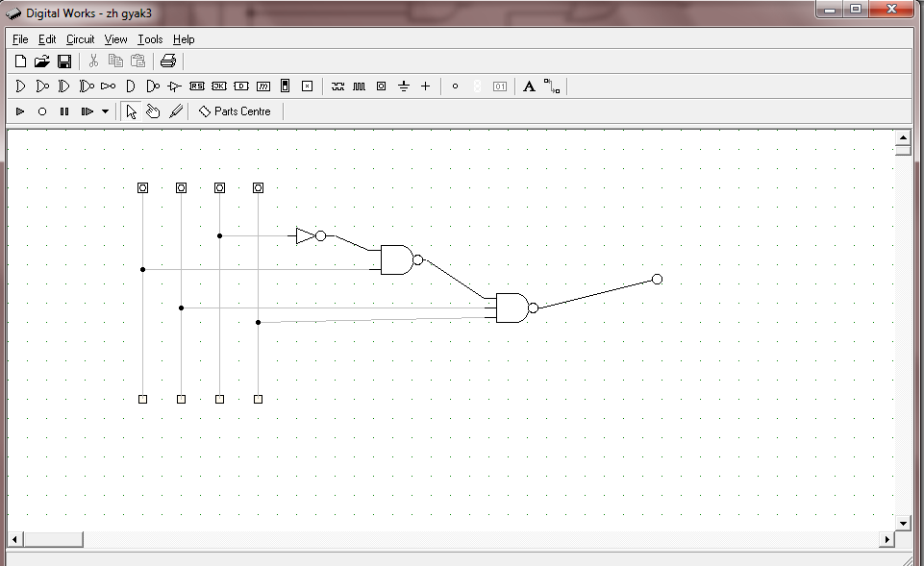
Task: Run the circuit simulation
Action: click(x=20, y=111)
